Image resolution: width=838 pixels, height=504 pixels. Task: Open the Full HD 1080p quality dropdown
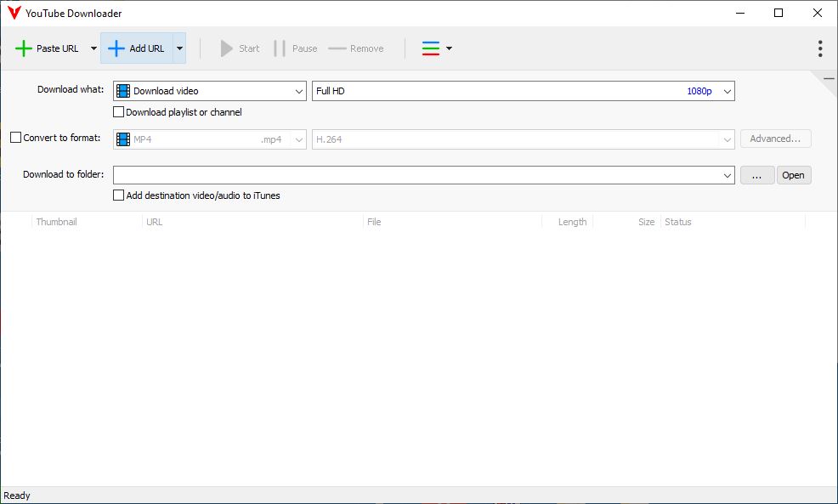pyautogui.click(x=524, y=91)
